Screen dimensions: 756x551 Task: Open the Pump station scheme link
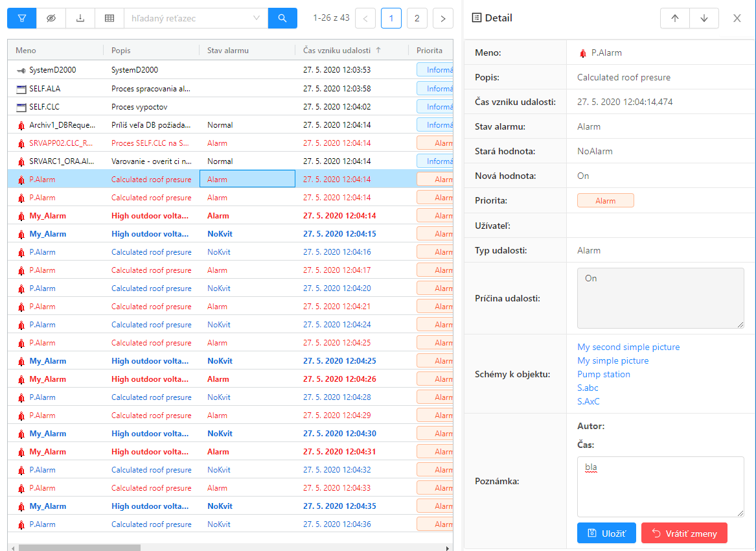click(603, 374)
